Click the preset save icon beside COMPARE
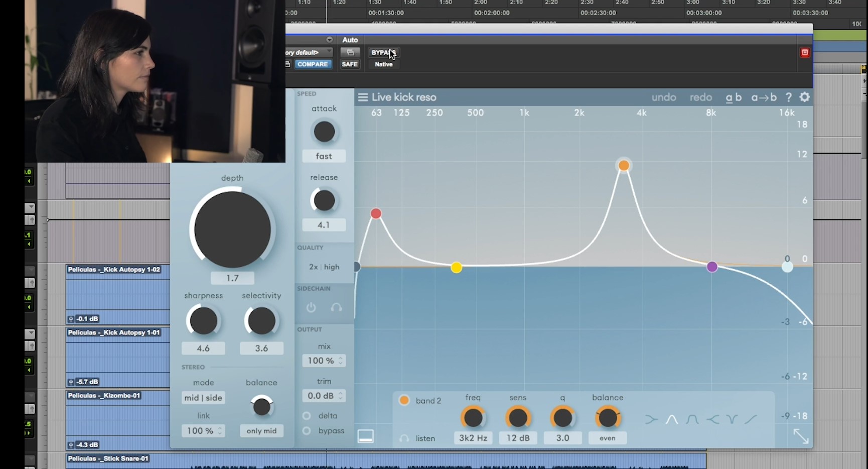The height and width of the screenshot is (469, 868). tap(288, 64)
